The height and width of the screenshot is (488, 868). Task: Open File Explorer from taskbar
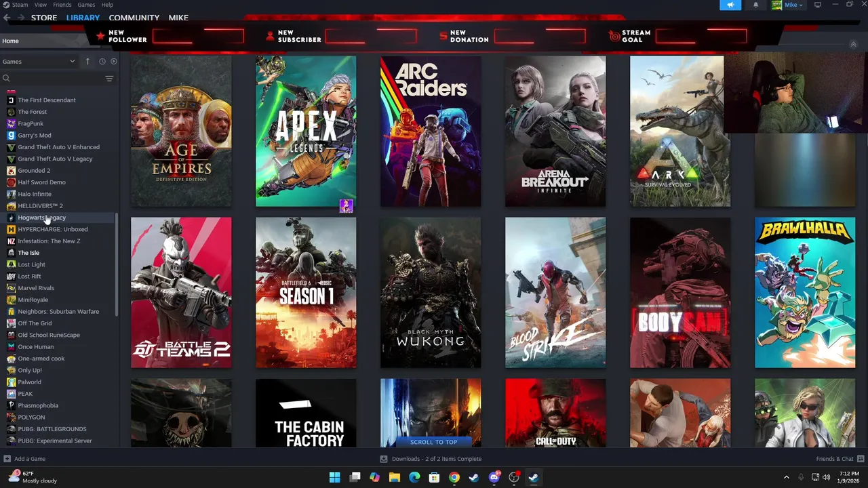click(x=394, y=477)
